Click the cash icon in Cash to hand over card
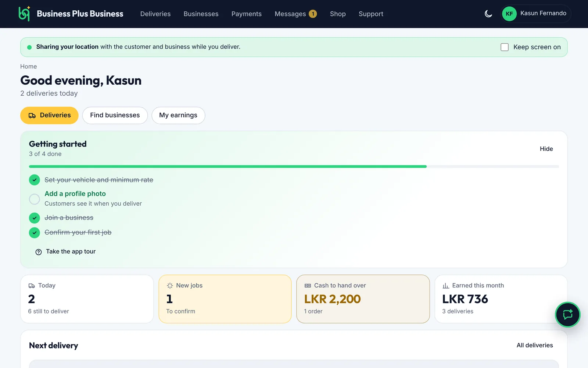The width and height of the screenshot is (588, 368). click(308, 286)
